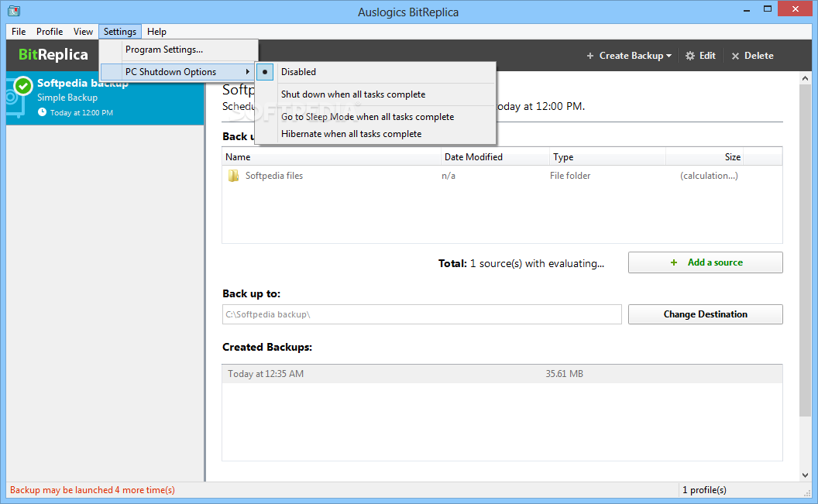Image resolution: width=818 pixels, height=504 pixels.
Task: Expand the PC Shutdown Options submenu arrow
Action: tap(248, 72)
